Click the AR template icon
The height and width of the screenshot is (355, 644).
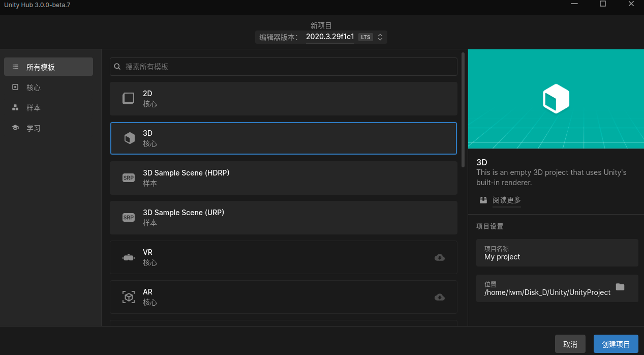(128, 297)
